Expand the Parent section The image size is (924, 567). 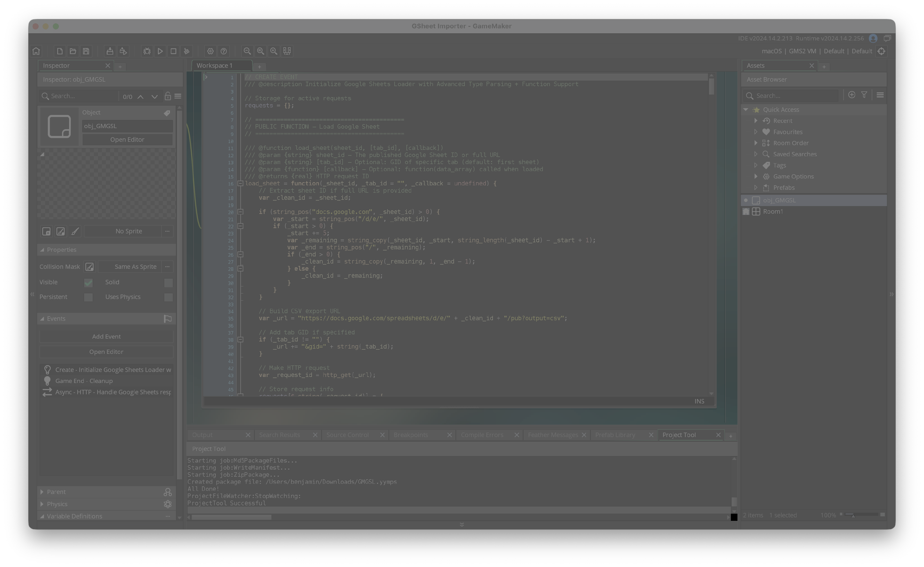(42, 492)
